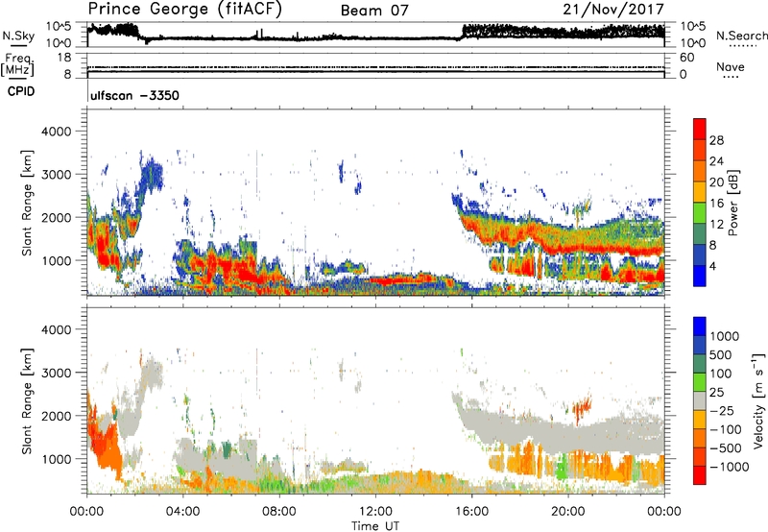
Task: Click the 'ulfscan -3350' text
Action: click(x=134, y=95)
